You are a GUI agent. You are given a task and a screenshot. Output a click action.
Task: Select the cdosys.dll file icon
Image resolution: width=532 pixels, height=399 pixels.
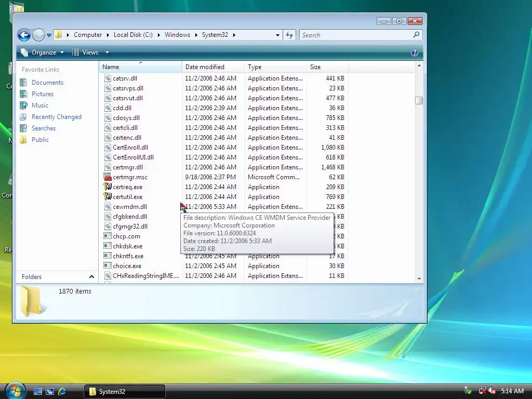coord(108,117)
